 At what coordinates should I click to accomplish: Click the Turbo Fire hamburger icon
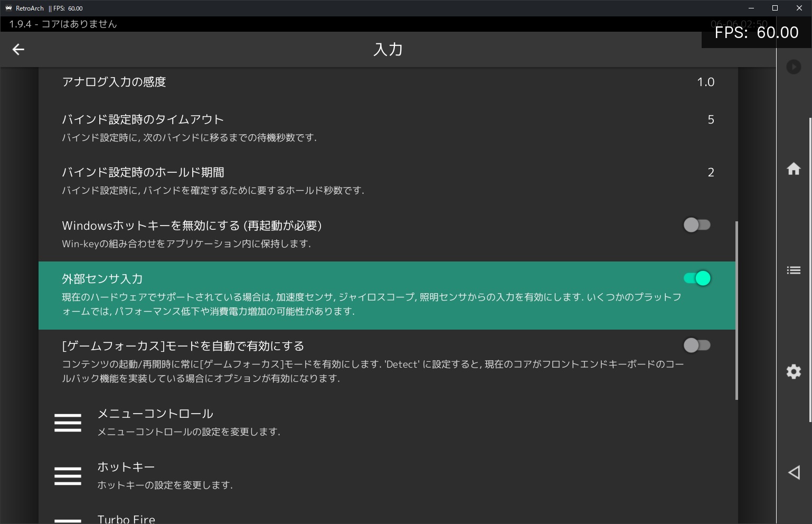68,520
